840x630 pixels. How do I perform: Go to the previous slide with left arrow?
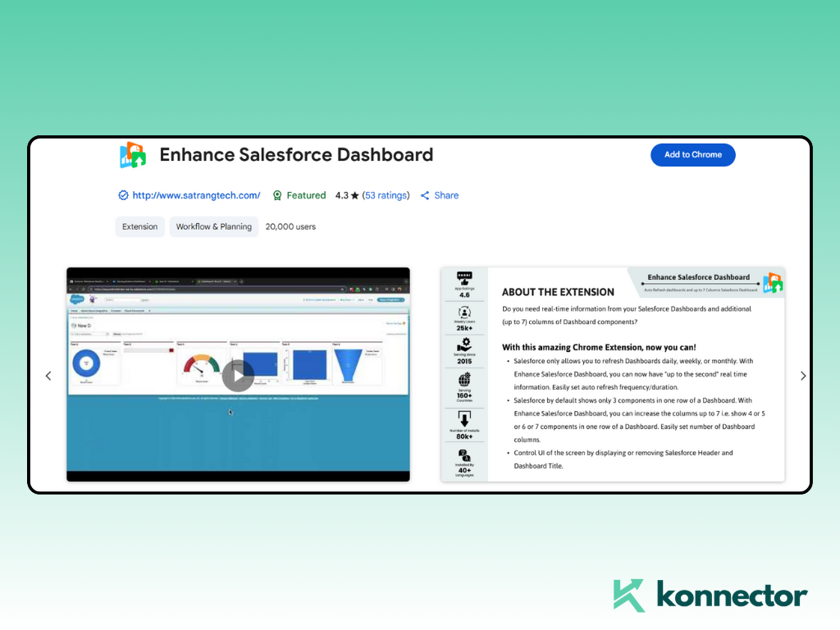pos(48,376)
